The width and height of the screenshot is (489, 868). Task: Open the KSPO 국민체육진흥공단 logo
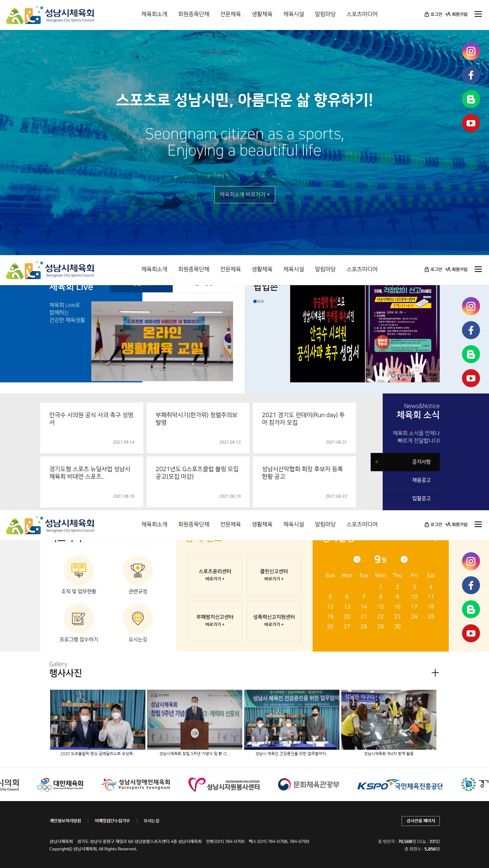[400, 785]
